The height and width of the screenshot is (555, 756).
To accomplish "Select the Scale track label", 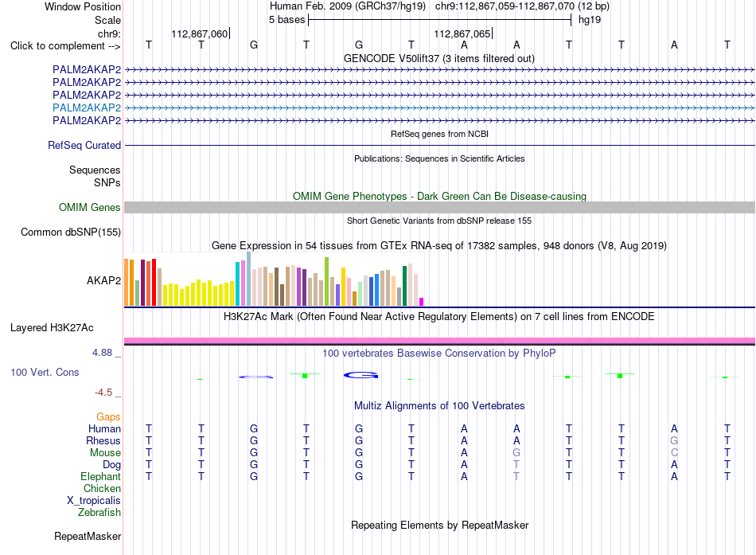I will pos(107,20).
